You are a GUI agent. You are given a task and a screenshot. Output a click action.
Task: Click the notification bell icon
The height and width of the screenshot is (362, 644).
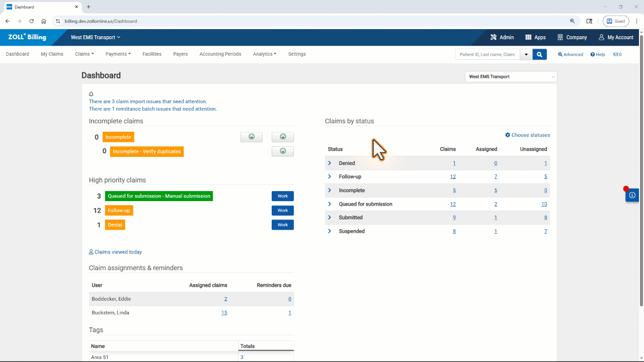point(91,94)
